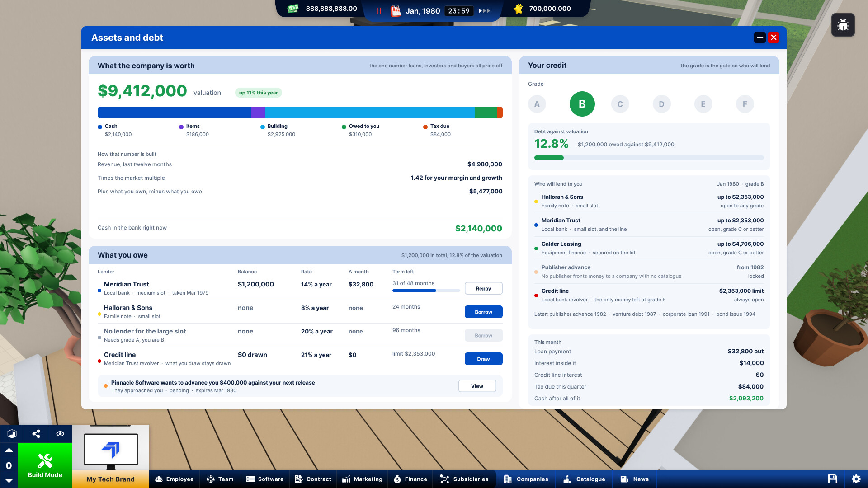Image resolution: width=868 pixels, height=488 pixels.
Task: Speed up time with fast-forward arrows
Action: click(484, 11)
